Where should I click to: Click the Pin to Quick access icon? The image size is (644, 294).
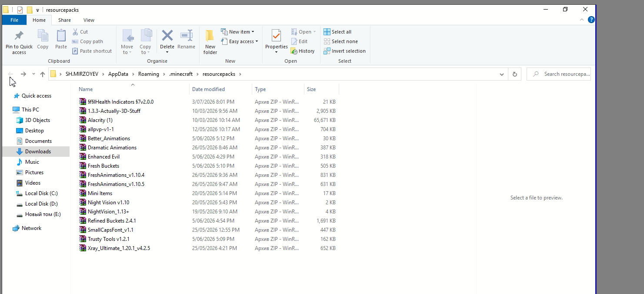pyautogui.click(x=19, y=36)
